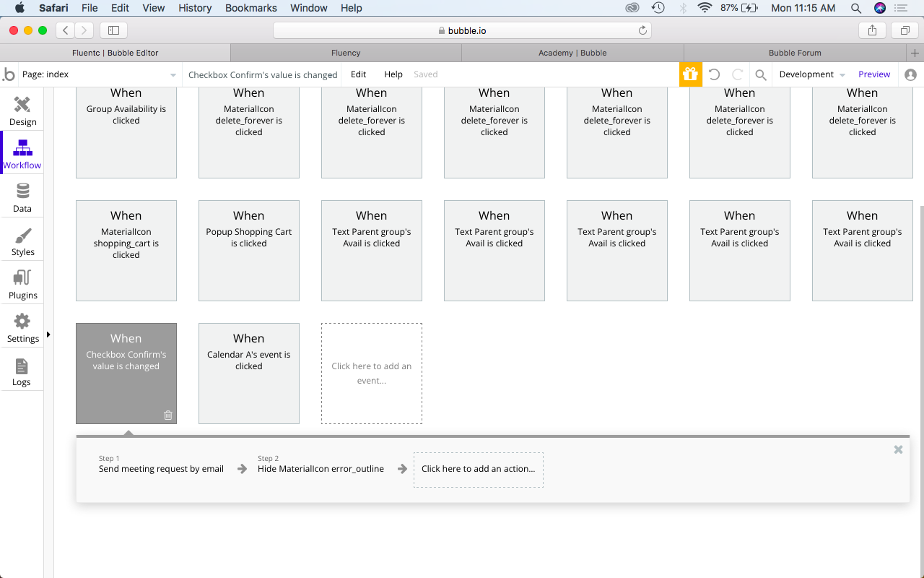This screenshot has width=924, height=578.
Task: Click the Bubble logo icon
Action: pos(9,74)
